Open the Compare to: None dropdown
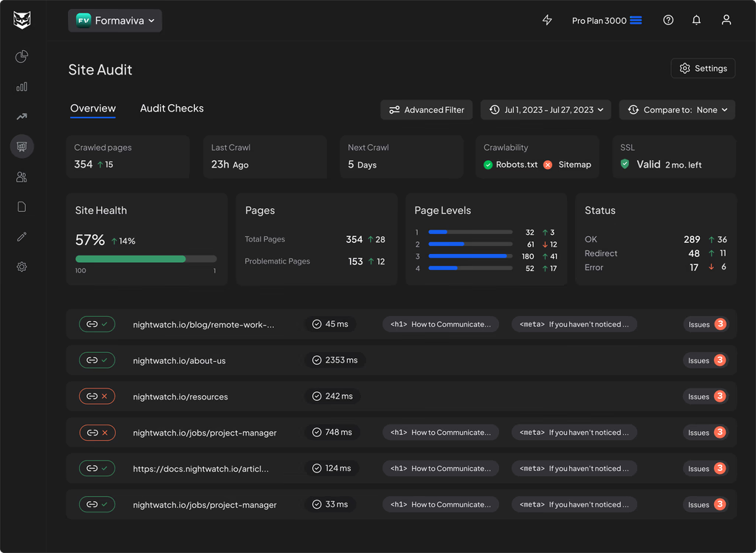The image size is (756, 553). click(x=677, y=110)
